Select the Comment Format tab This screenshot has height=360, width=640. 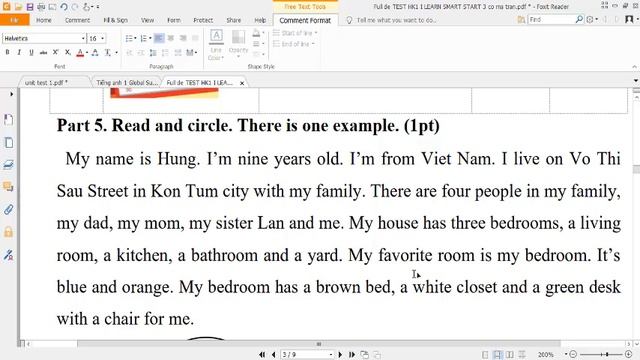pyautogui.click(x=305, y=20)
